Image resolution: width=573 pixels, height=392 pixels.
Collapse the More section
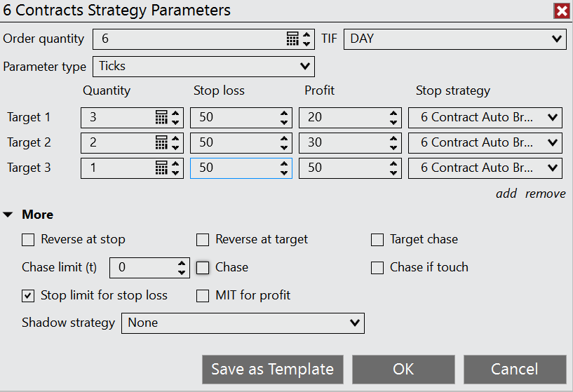click(x=9, y=215)
